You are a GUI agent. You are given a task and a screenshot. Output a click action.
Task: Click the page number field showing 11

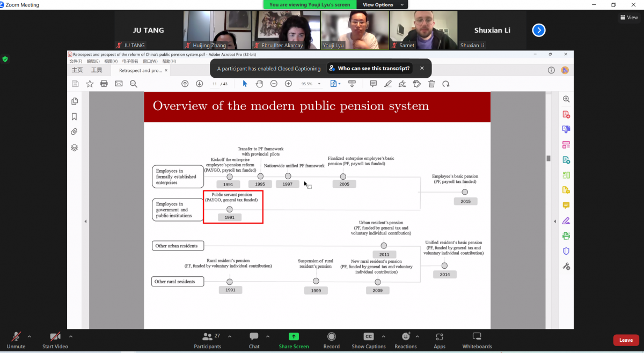click(215, 84)
